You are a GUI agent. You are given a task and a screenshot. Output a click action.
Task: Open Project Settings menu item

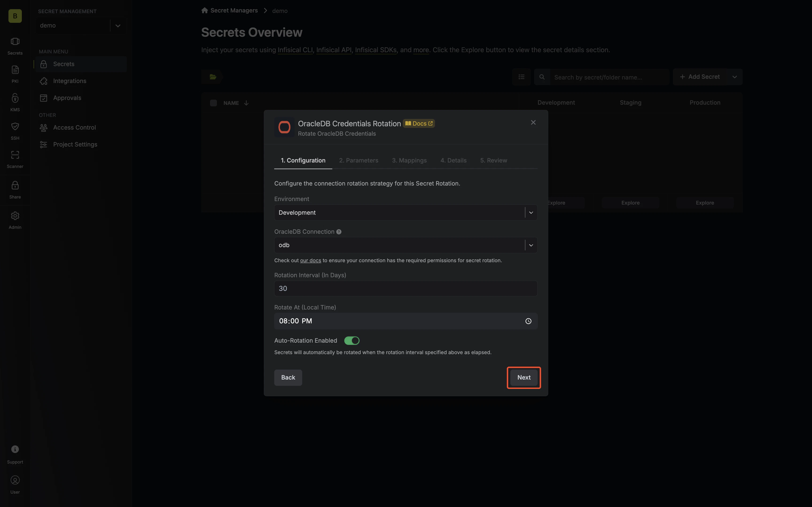[x=81, y=145]
